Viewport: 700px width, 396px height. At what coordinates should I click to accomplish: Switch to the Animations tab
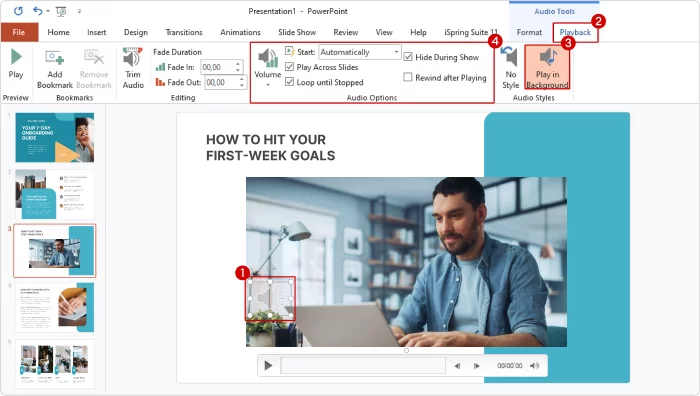click(240, 32)
